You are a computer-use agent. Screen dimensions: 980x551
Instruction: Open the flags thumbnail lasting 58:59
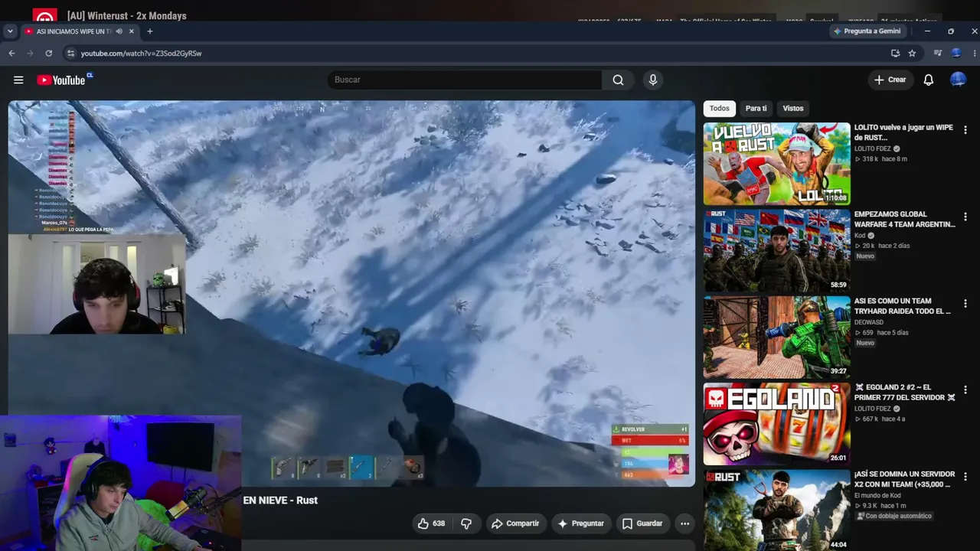776,250
